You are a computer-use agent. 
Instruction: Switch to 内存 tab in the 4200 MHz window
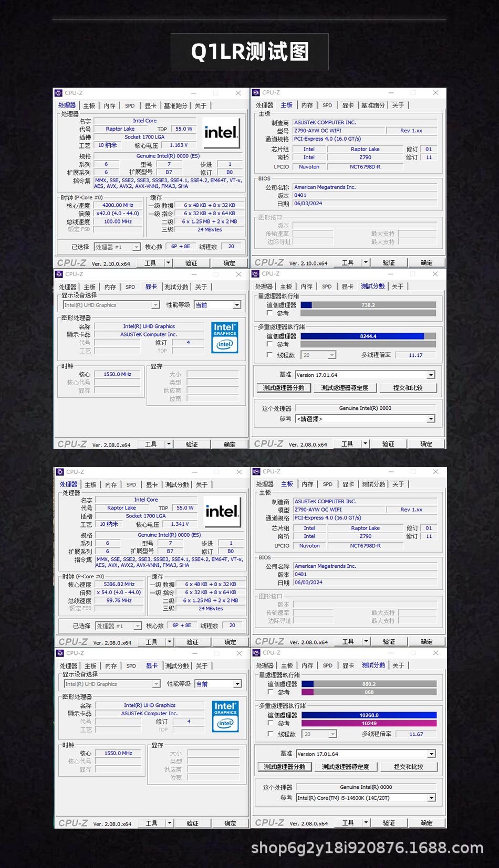109,105
